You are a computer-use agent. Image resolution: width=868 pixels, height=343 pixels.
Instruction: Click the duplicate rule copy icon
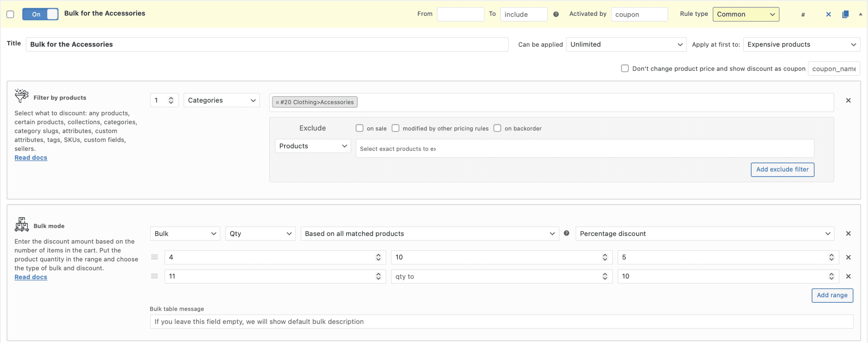(x=845, y=14)
